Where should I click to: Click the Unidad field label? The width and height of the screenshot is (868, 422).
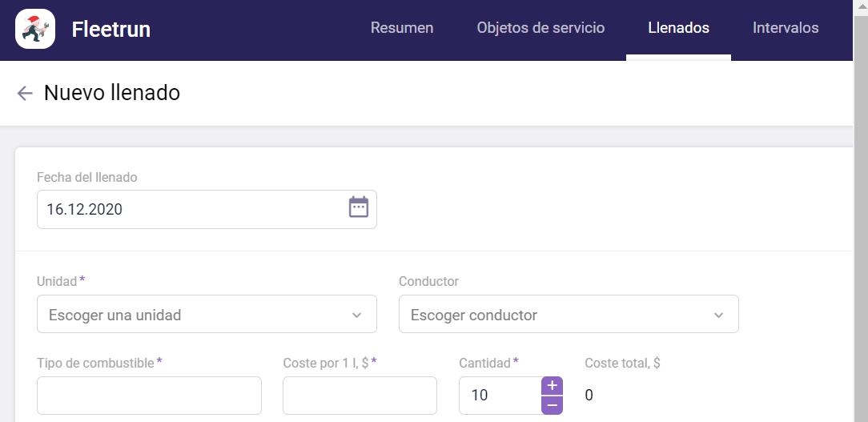[57, 281]
